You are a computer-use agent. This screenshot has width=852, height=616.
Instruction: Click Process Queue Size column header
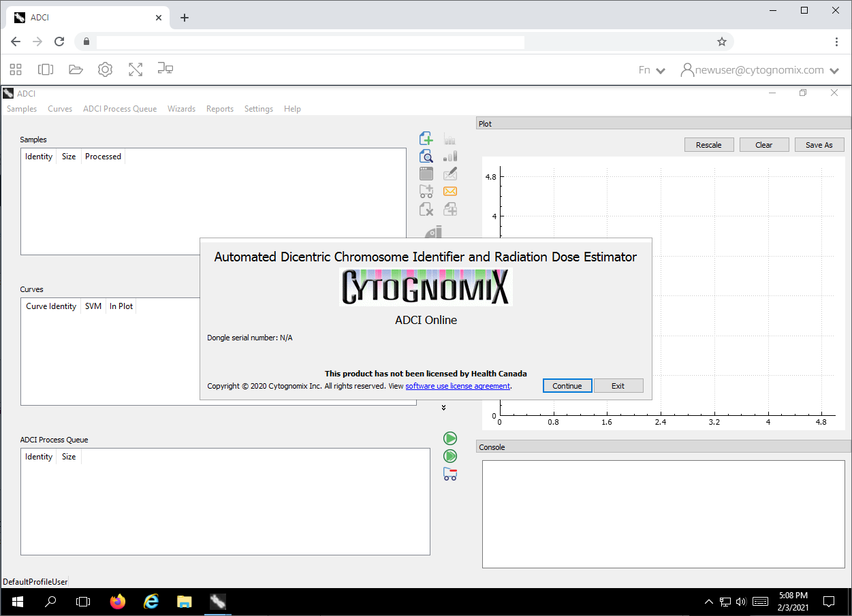69,457
